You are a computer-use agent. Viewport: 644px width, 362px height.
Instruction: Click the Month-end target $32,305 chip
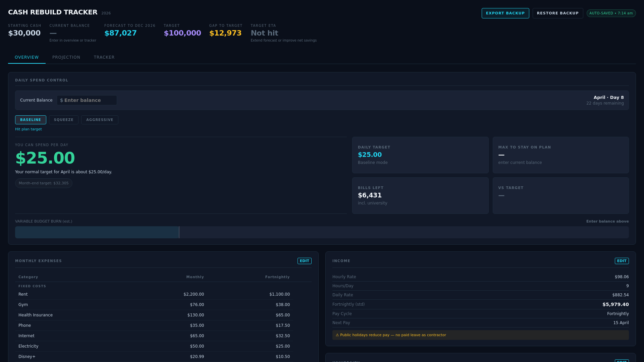pyautogui.click(x=44, y=183)
